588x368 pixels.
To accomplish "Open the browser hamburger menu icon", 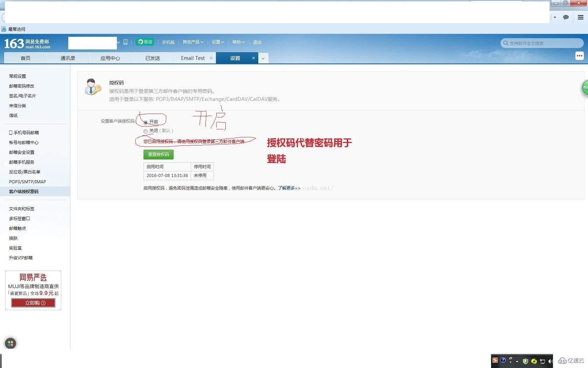I will [580, 17].
